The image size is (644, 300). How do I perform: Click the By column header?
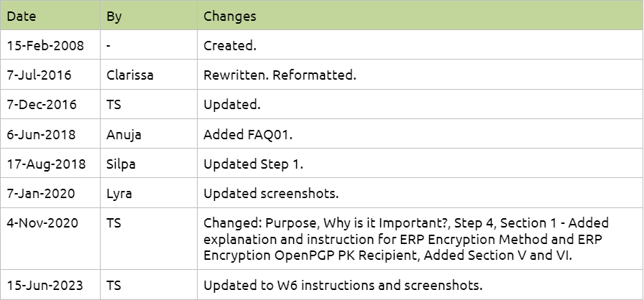(x=149, y=16)
